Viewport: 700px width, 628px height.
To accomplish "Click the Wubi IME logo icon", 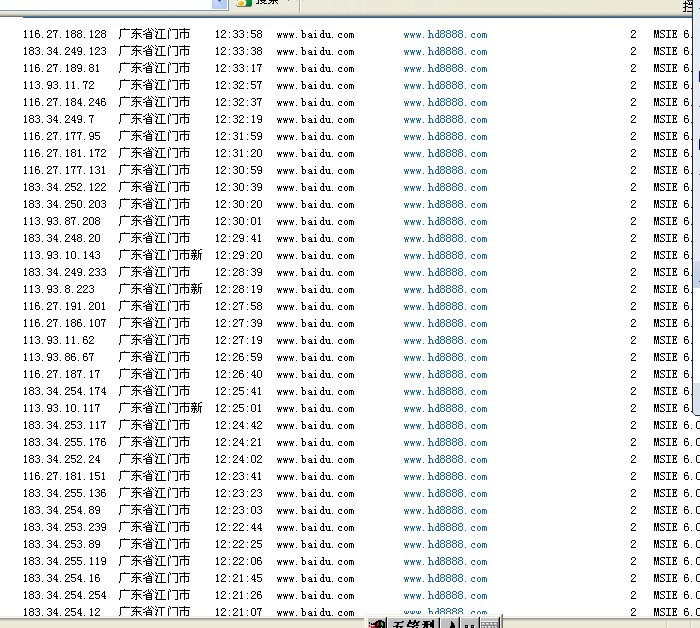I will (377, 623).
